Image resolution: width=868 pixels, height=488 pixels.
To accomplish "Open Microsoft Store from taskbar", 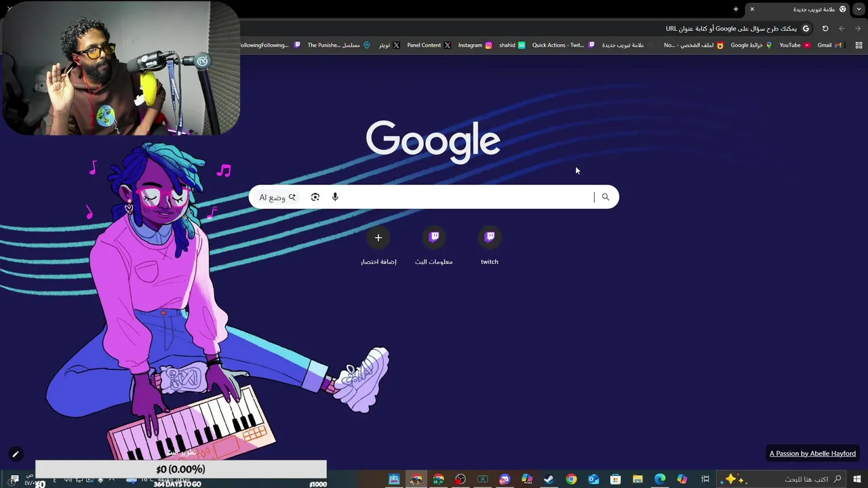I will pyautogui.click(x=615, y=479).
